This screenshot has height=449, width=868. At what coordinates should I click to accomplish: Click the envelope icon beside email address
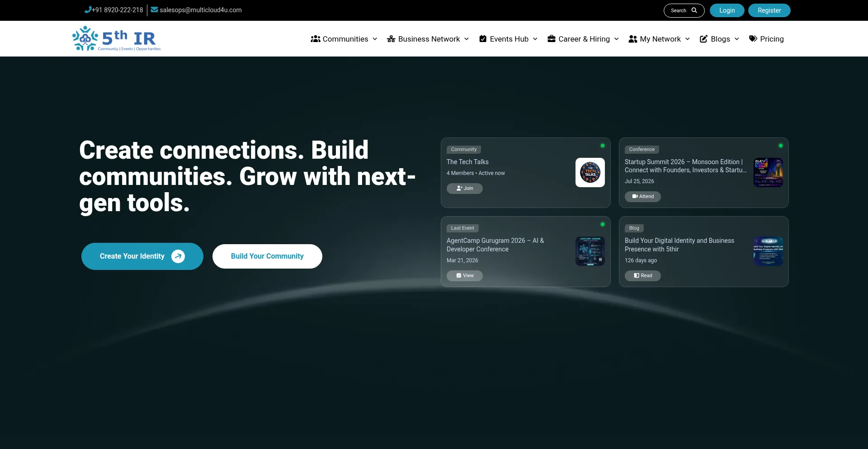154,9
